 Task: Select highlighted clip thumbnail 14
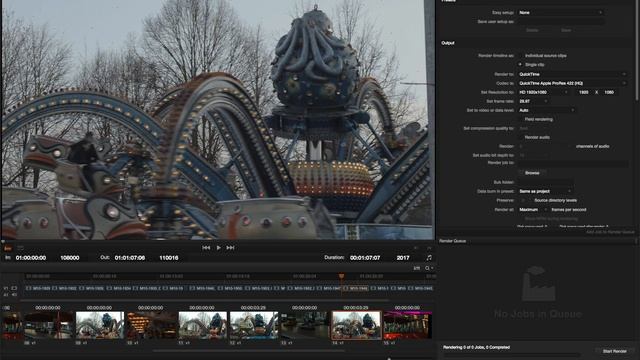[x=356, y=325]
